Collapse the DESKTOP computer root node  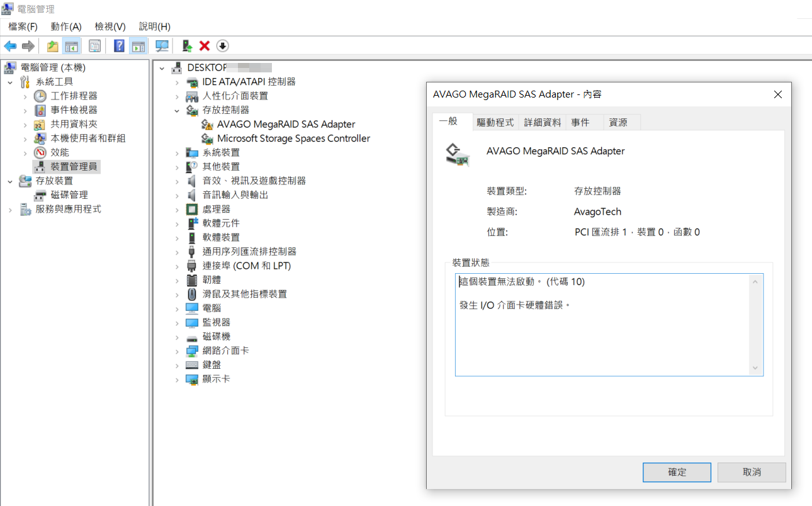click(162, 68)
